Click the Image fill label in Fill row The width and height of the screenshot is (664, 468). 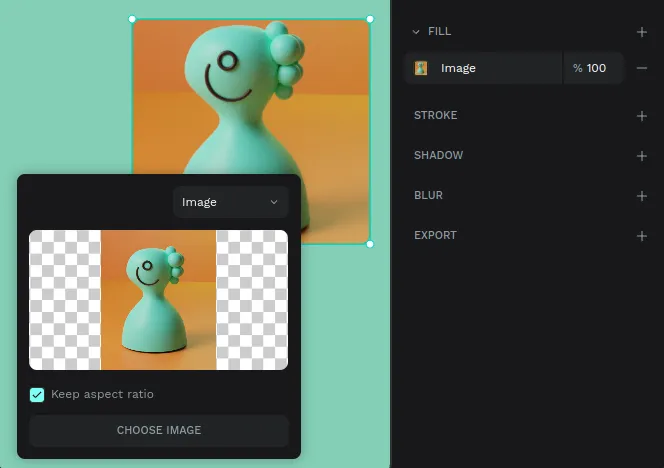click(x=458, y=68)
